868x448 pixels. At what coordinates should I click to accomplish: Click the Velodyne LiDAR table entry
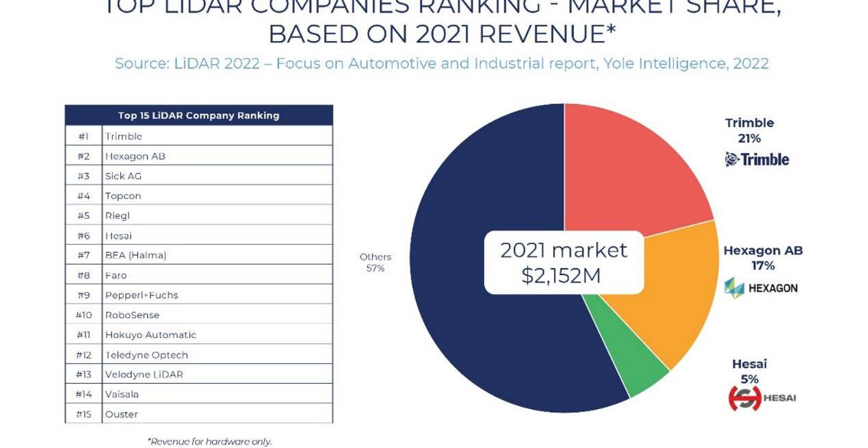(x=198, y=374)
